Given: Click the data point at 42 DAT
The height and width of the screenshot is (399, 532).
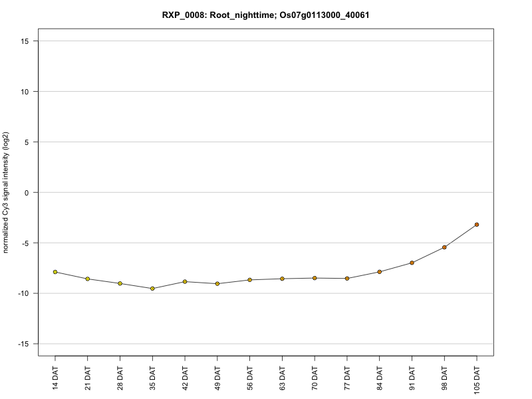Looking at the screenshot, I should tap(185, 281).
